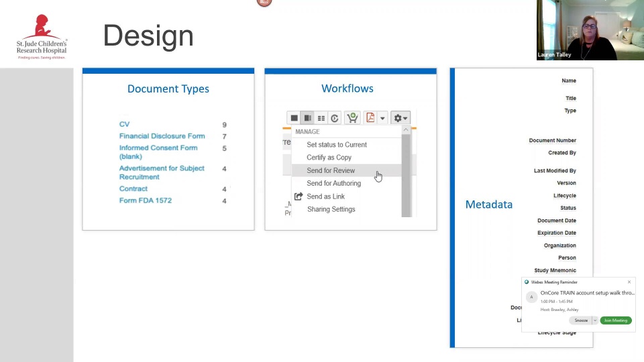Switch to the split-pane document view icon

pos(308,118)
